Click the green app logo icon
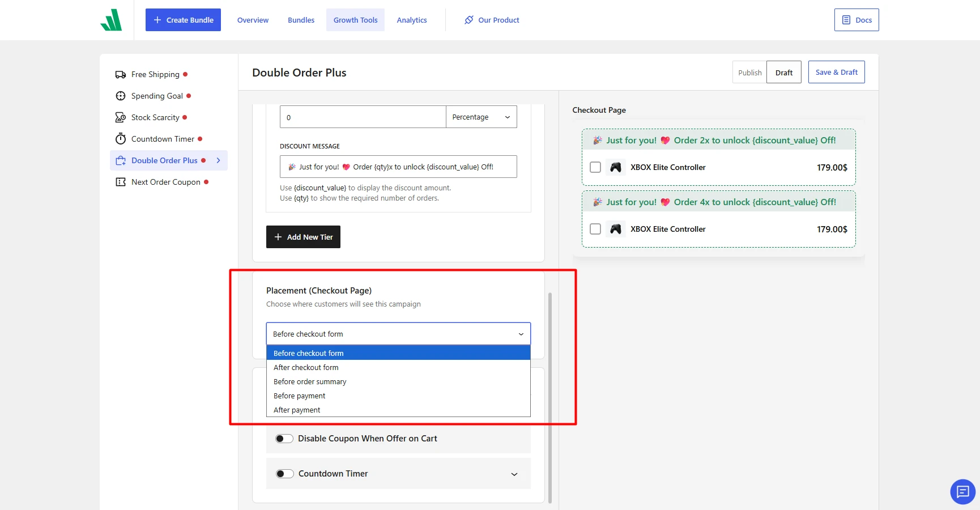 click(111, 20)
